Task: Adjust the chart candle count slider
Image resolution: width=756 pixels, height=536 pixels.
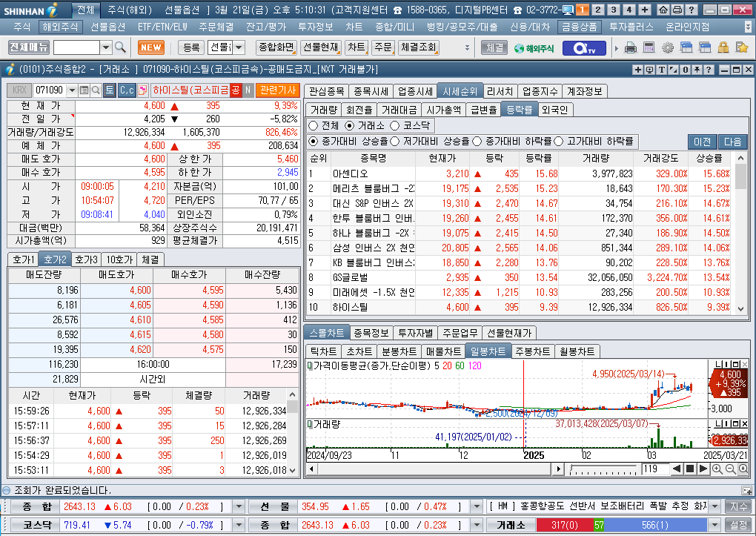Action: point(603,469)
